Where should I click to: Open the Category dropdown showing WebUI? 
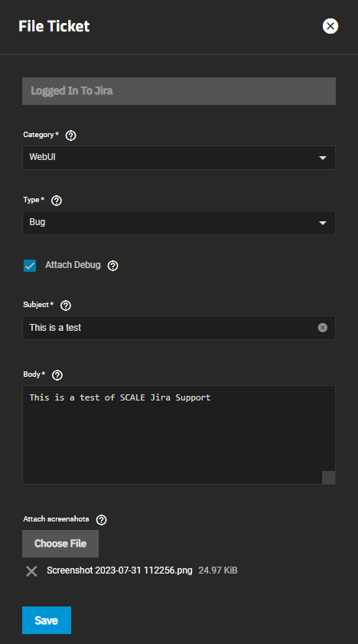[179, 157]
